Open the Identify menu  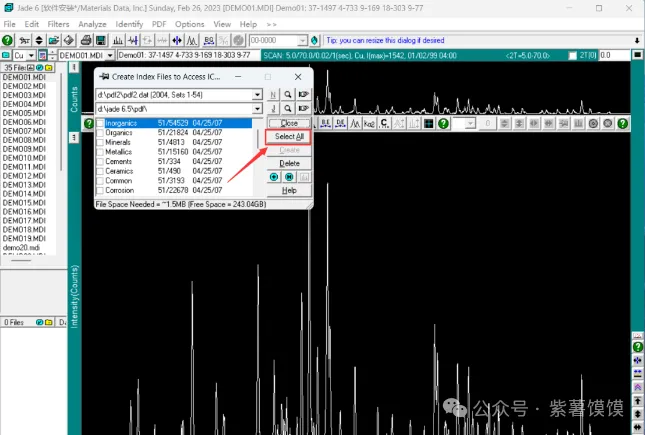coord(129,23)
